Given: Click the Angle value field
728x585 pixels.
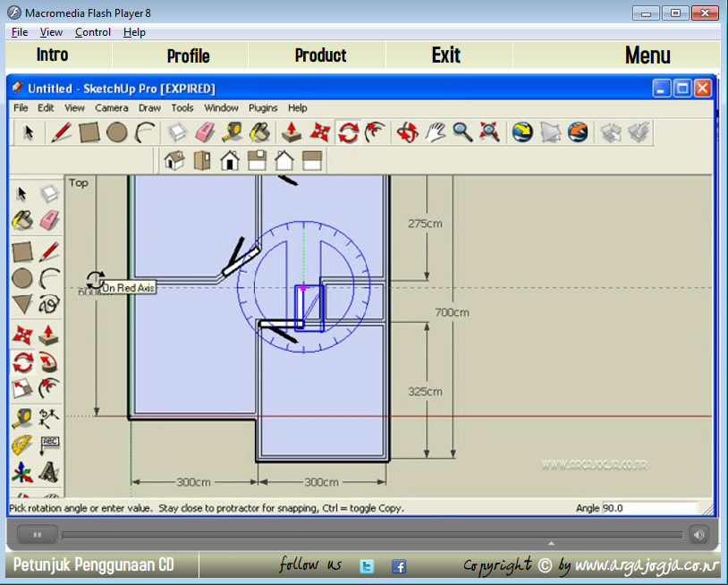Looking at the screenshot, I should 649,508.
